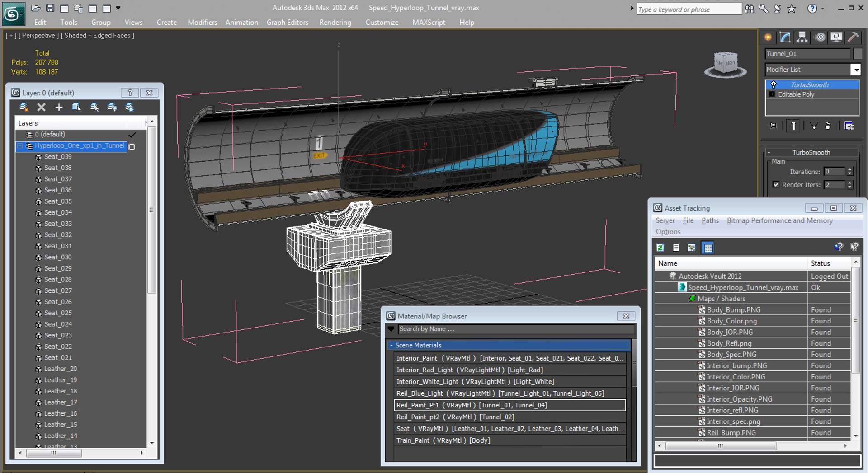The width and height of the screenshot is (868, 473).
Task: Click the Layer dialog help question button
Action: [x=130, y=93]
